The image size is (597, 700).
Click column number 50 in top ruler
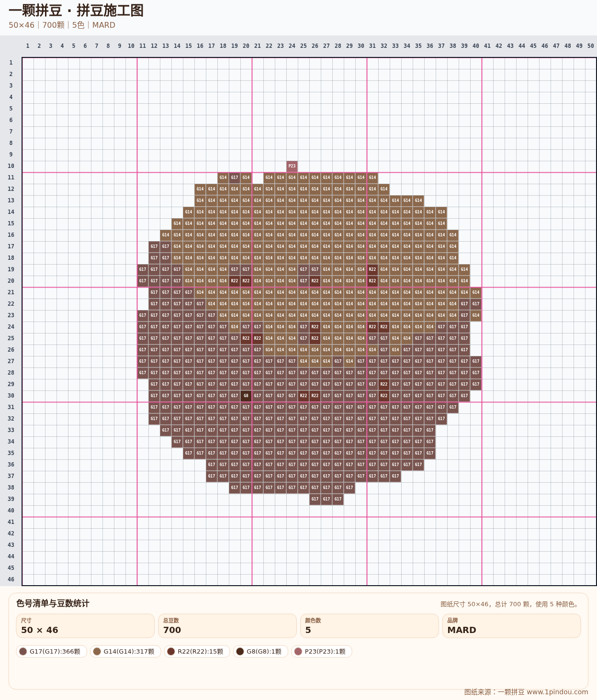591,46
